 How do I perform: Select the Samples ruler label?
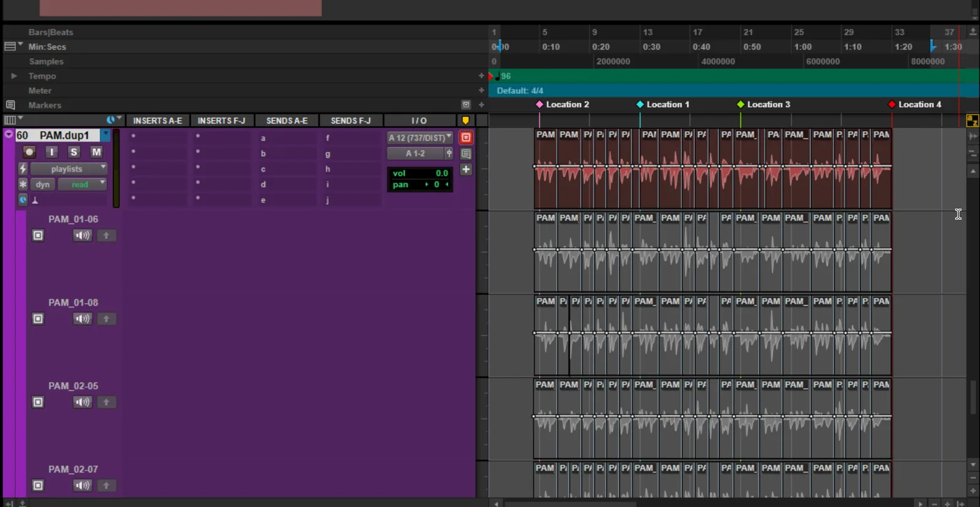point(47,61)
